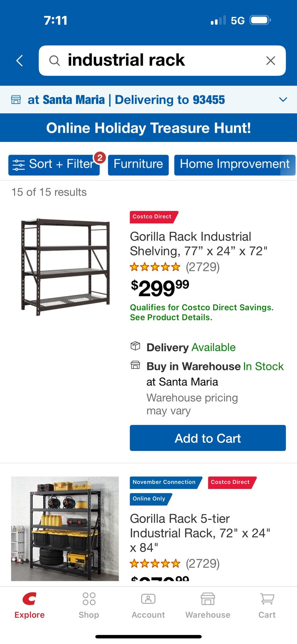The image size is (297, 644).
Task: Tap the delivery box icon on first product
Action: [x=135, y=347]
